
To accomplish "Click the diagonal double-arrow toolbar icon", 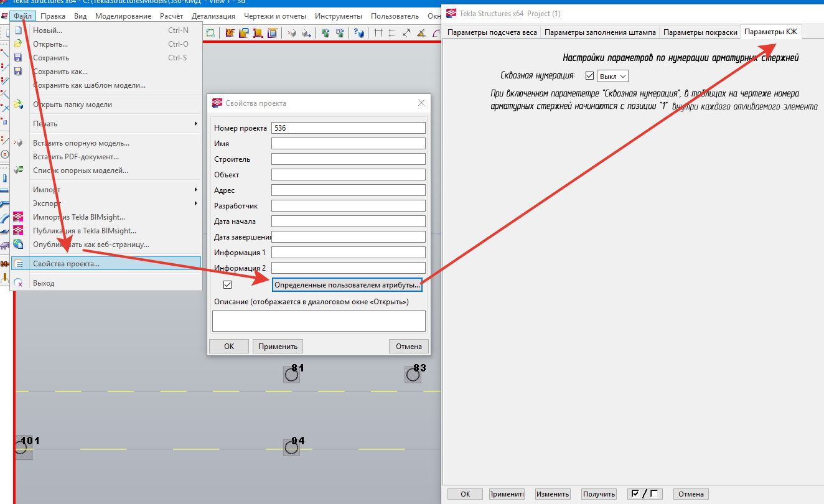I will pos(406,33).
